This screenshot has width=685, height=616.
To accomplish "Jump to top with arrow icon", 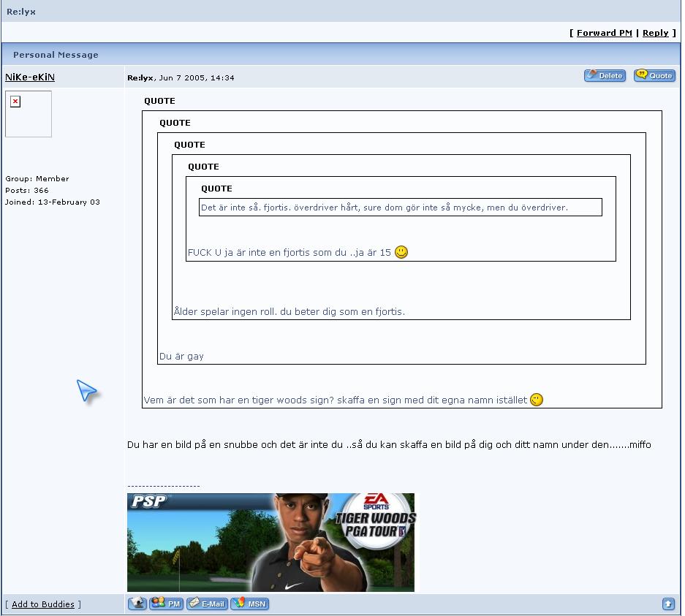I will [668, 604].
